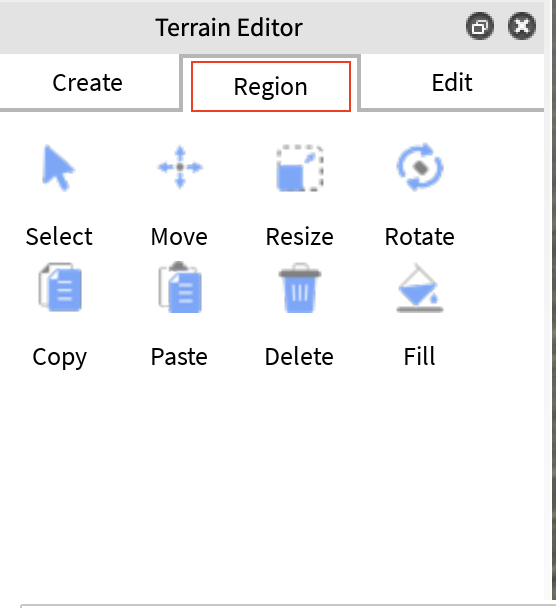Click the Delete trash can icon
This screenshot has width=556, height=608.
point(300,288)
